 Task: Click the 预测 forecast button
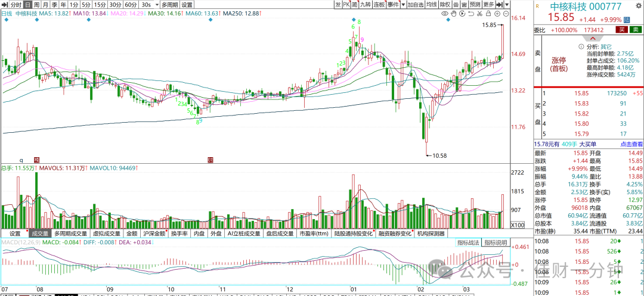click(475, 5)
